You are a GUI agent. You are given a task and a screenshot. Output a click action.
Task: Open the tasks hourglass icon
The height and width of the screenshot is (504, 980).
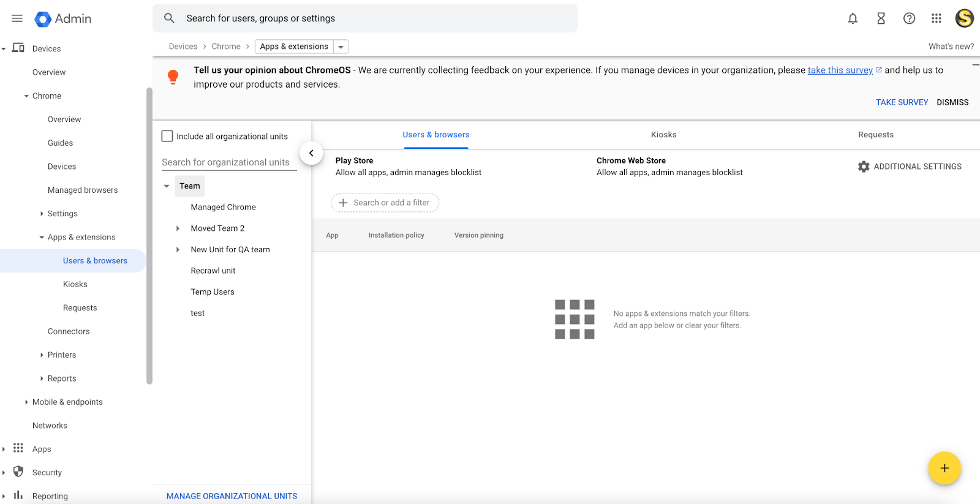[x=881, y=18]
